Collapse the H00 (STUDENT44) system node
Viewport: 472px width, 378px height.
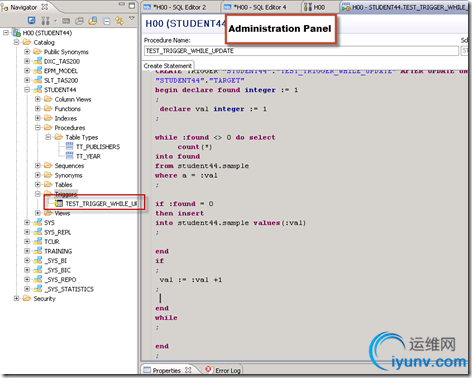[x=6, y=33]
